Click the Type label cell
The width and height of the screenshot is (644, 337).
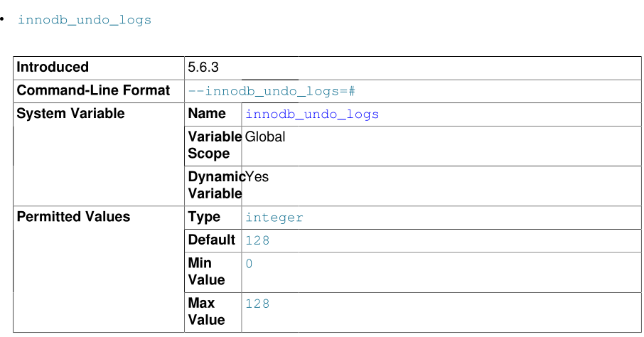(x=204, y=217)
